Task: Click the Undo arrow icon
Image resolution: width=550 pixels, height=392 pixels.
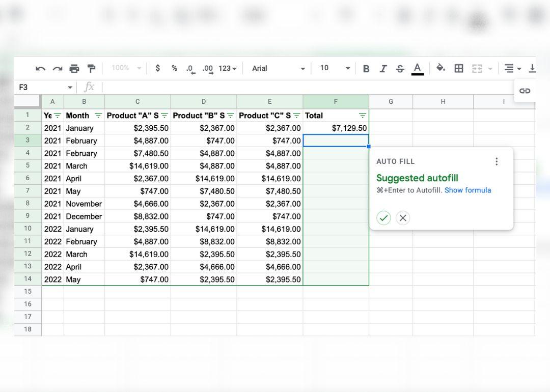Action: pyautogui.click(x=41, y=69)
